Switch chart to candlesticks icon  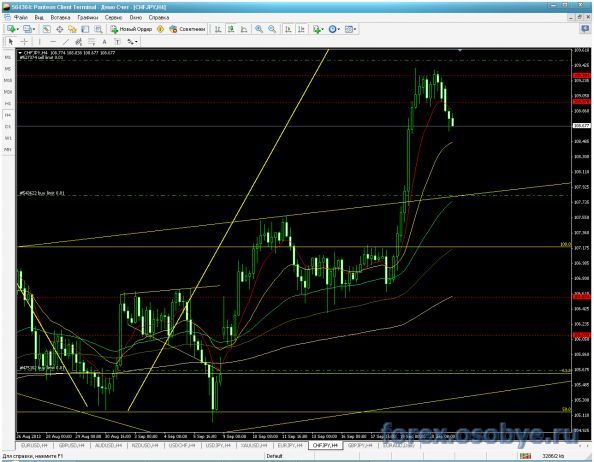231,29
